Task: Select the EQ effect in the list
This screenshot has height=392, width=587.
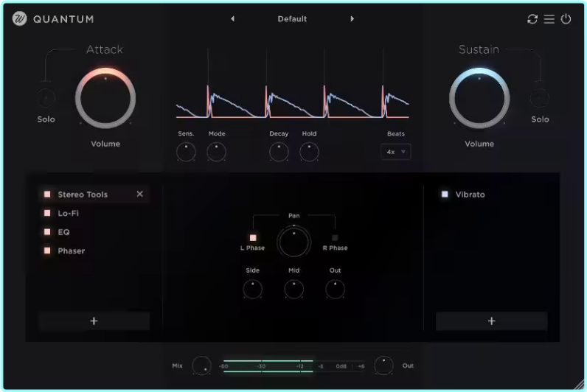Action: [64, 232]
